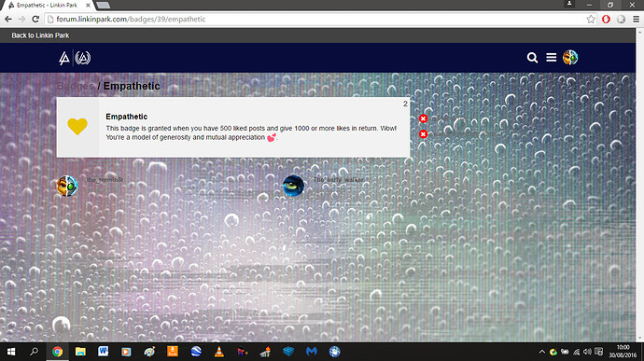Click the user avatar in forum header
Image resolution: width=644 pixels, height=361 pixels.
(x=570, y=58)
